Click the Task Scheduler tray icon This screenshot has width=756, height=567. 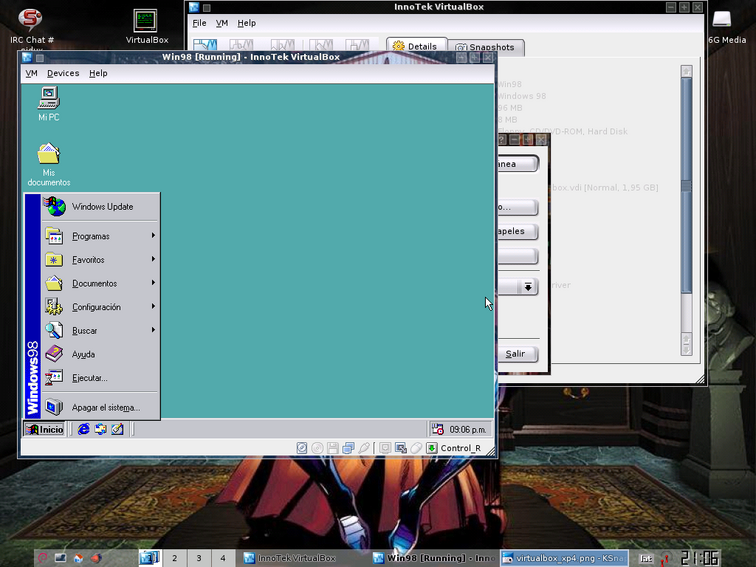(437, 429)
